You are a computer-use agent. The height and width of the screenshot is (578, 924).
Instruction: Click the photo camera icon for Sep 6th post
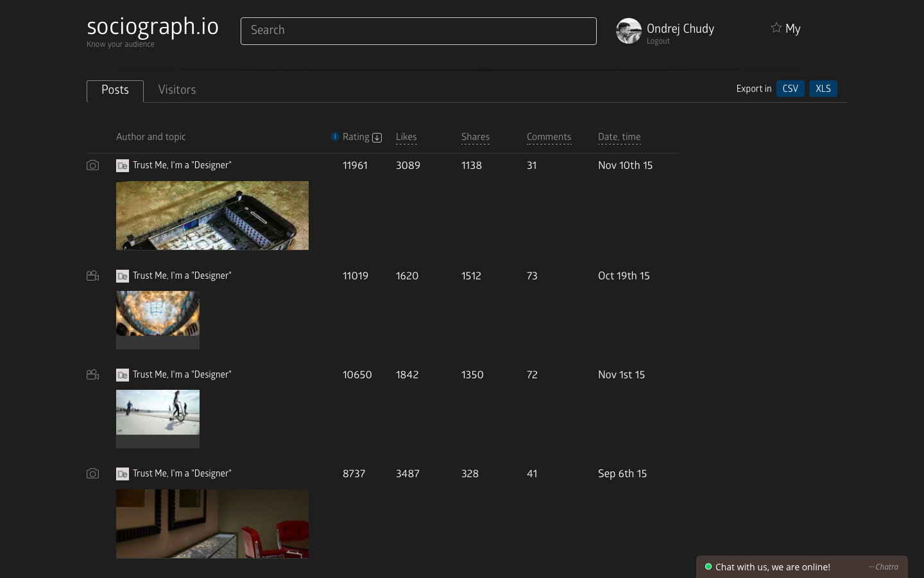(92, 474)
